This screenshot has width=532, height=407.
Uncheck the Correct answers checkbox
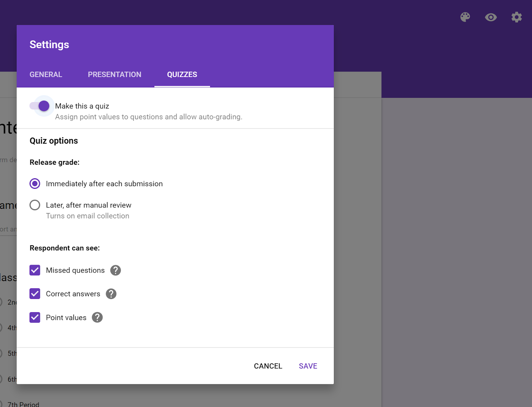pyautogui.click(x=35, y=294)
